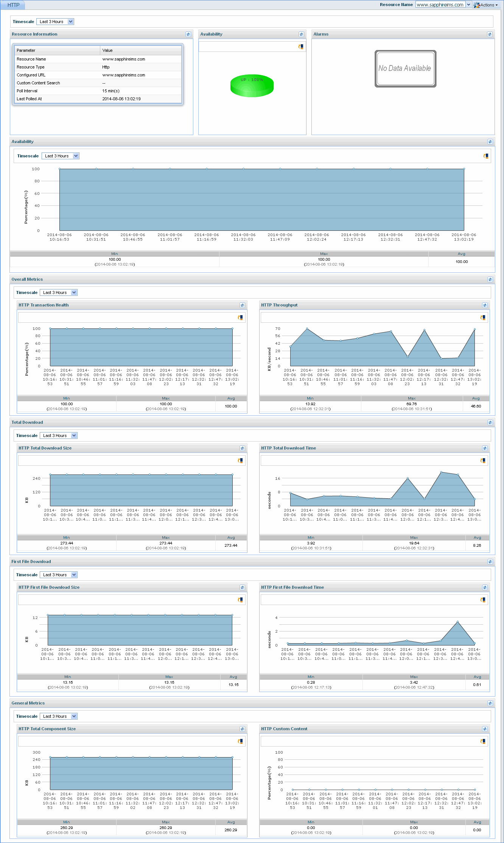The image size is (504, 843).
Task: Refresh HTTP Total Download Time panel
Action: [x=485, y=448]
